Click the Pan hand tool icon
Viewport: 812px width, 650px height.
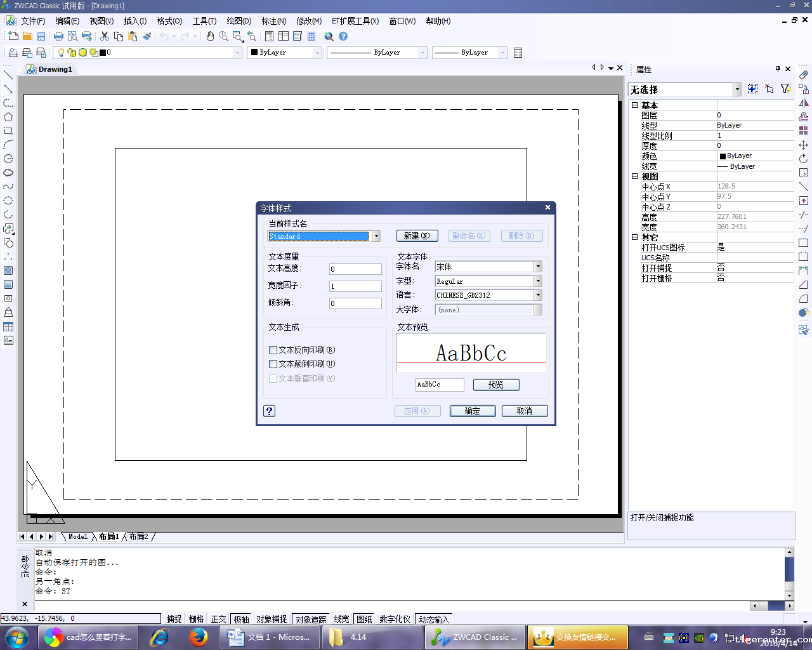tap(210, 36)
